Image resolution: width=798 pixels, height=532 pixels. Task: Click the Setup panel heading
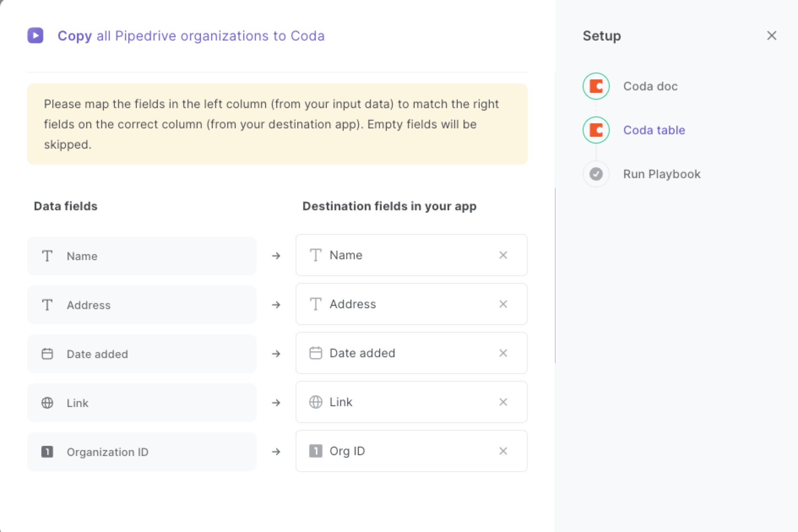point(602,36)
